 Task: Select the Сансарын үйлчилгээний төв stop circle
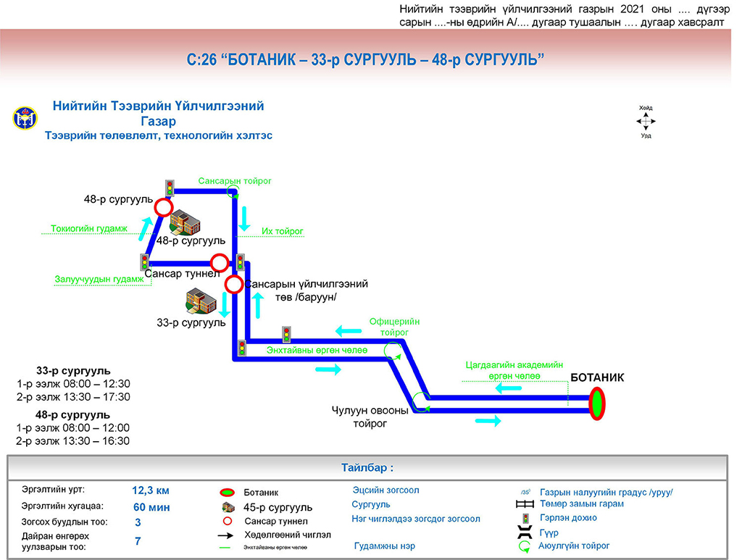point(233,284)
